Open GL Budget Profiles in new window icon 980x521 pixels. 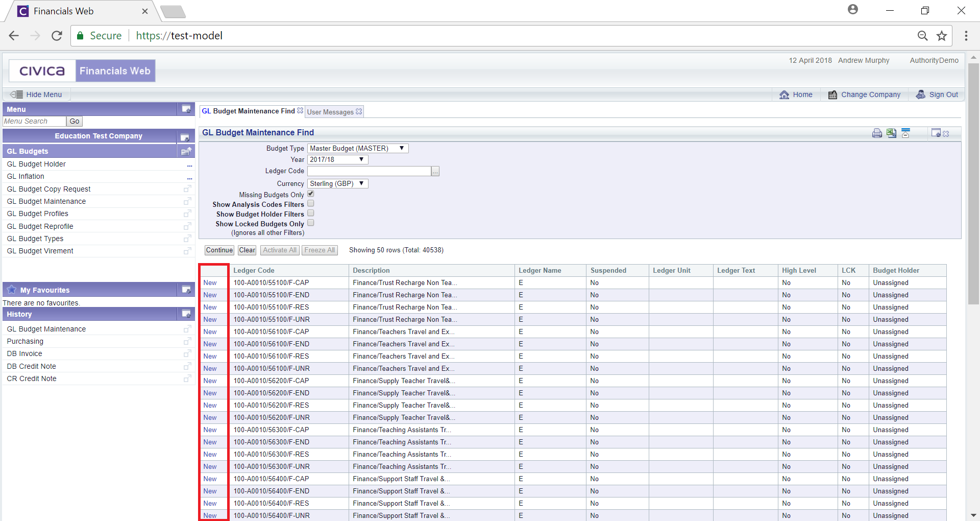coord(187,214)
